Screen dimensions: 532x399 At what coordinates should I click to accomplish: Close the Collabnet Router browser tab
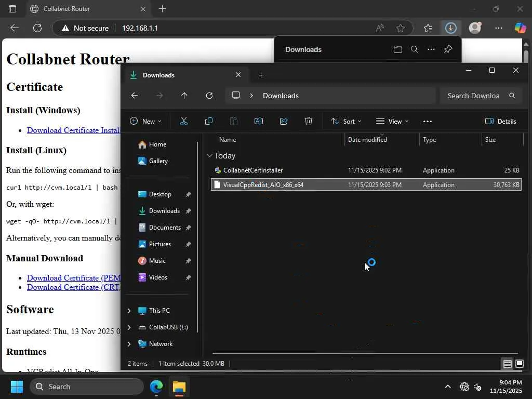143,9
